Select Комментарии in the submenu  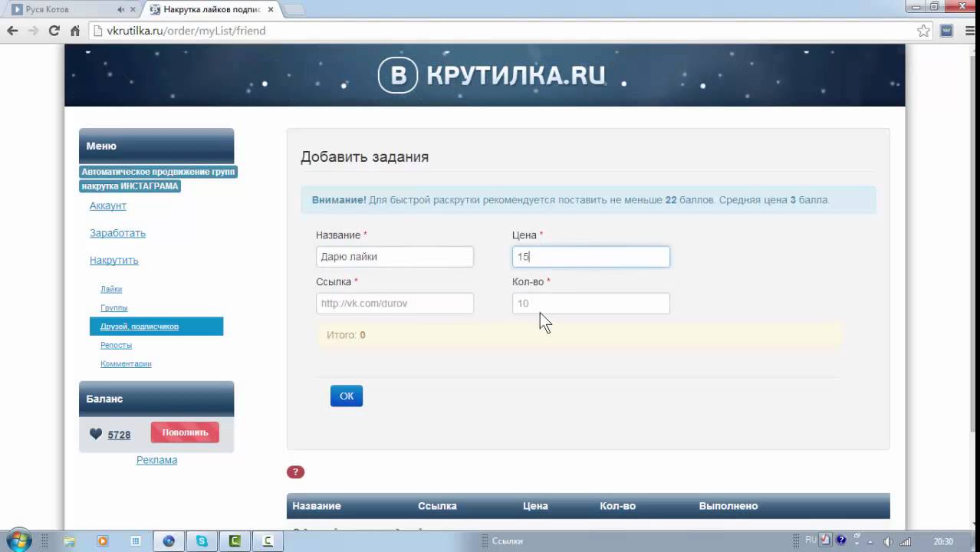(x=126, y=363)
